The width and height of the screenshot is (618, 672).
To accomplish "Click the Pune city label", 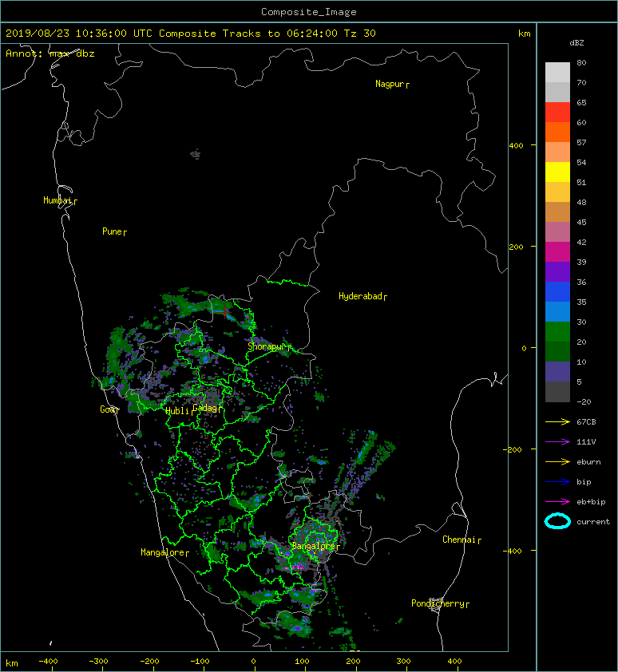I will coord(114,232).
